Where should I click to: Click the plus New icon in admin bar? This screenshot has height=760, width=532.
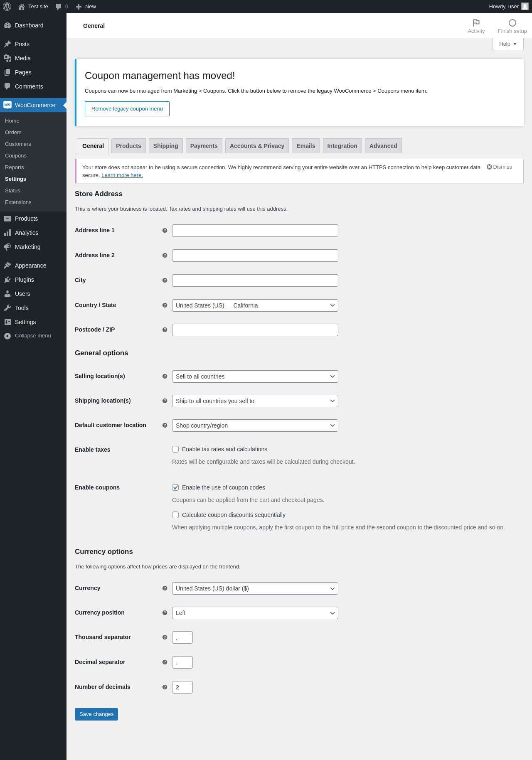point(79,7)
